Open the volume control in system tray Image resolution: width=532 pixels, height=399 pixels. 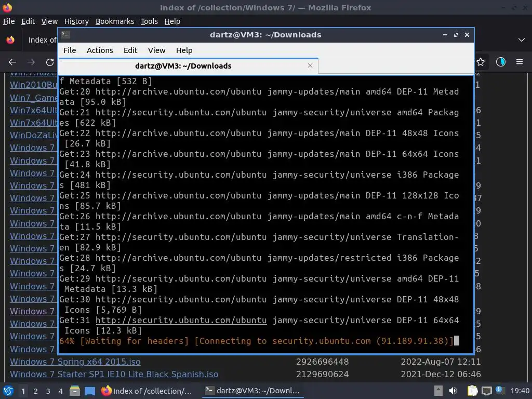pos(453,391)
